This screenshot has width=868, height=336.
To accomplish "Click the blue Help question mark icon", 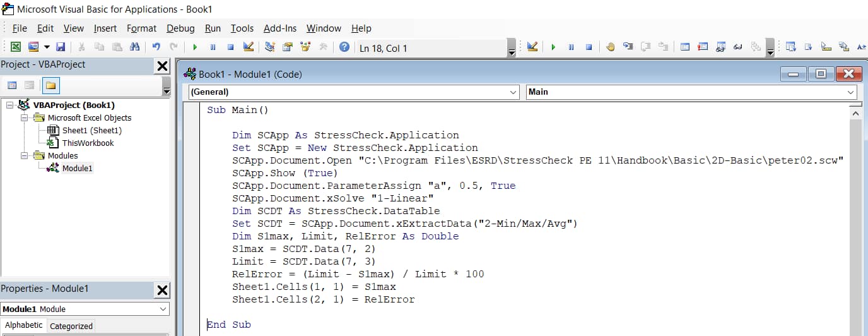I will (344, 47).
